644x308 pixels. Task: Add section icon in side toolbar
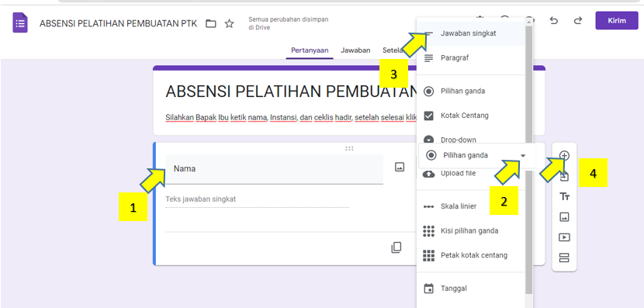564,258
